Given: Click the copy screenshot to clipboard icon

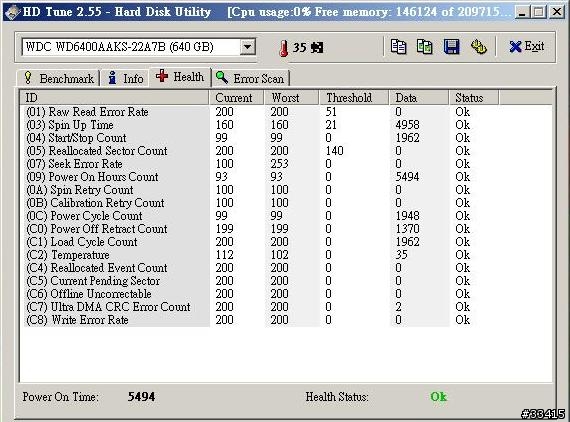Looking at the screenshot, I should click(x=425, y=47).
